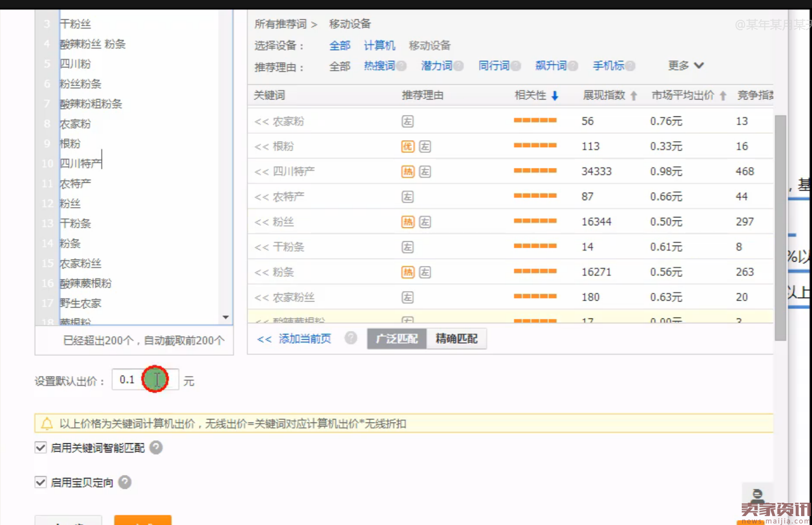Filter by 潜力词 reason
Screen dimensions: 812x525
point(436,66)
